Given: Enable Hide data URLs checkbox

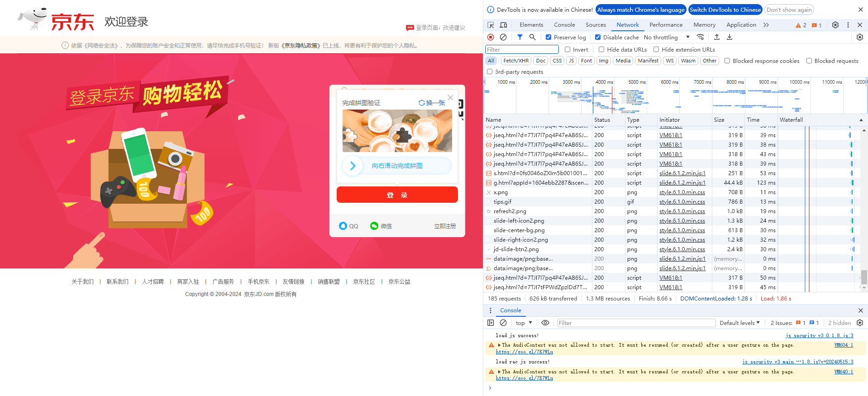Looking at the screenshot, I should (601, 49).
